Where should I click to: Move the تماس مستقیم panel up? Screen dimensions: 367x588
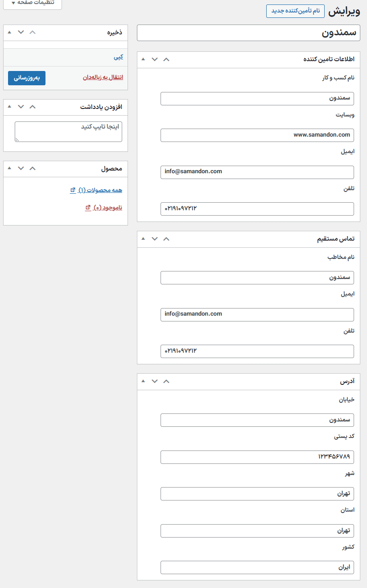pyautogui.click(x=166, y=239)
